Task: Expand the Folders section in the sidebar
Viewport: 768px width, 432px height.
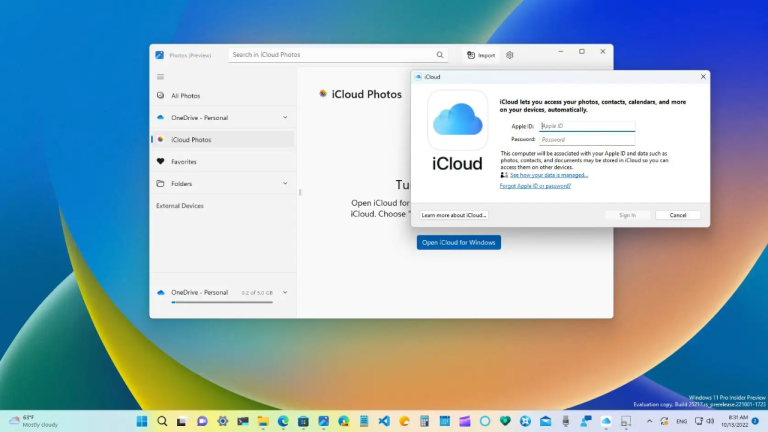Action: 285,184
